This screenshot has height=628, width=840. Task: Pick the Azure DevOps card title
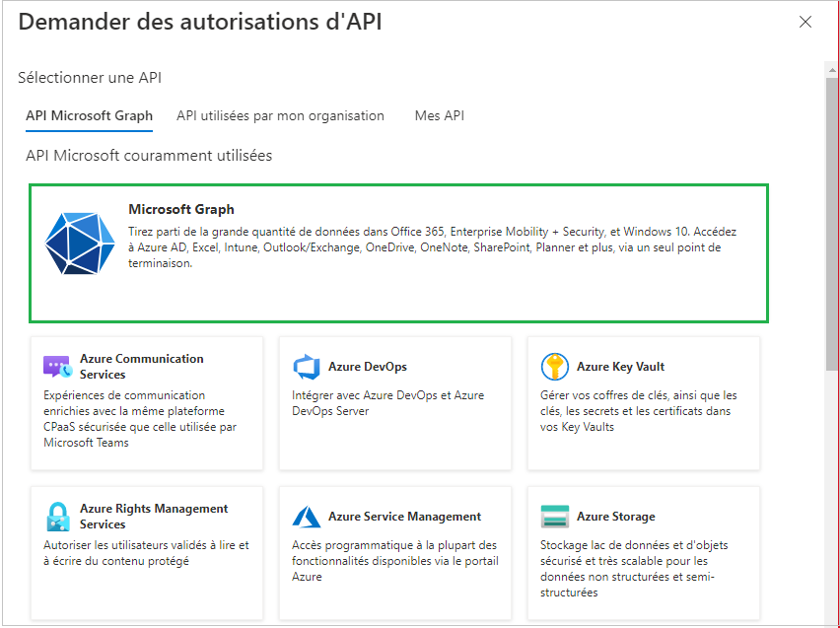point(367,367)
